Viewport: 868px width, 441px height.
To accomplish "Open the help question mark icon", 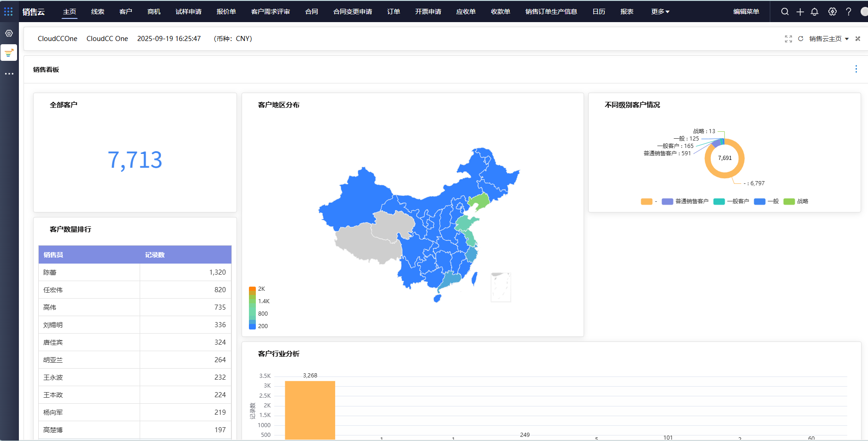I will [849, 12].
